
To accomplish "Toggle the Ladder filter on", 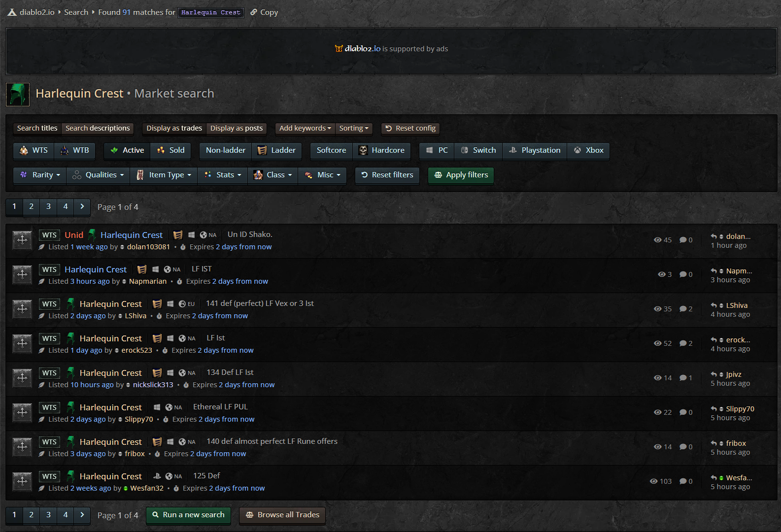I will (276, 150).
